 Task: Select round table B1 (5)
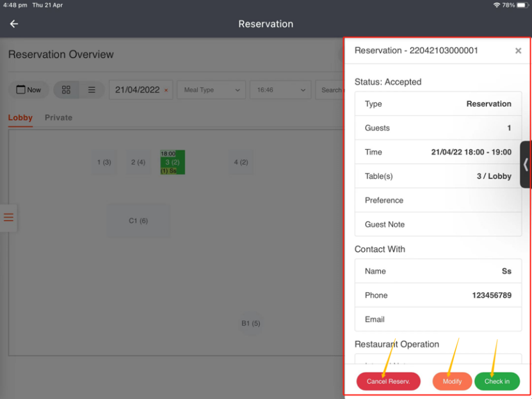pyautogui.click(x=250, y=323)
